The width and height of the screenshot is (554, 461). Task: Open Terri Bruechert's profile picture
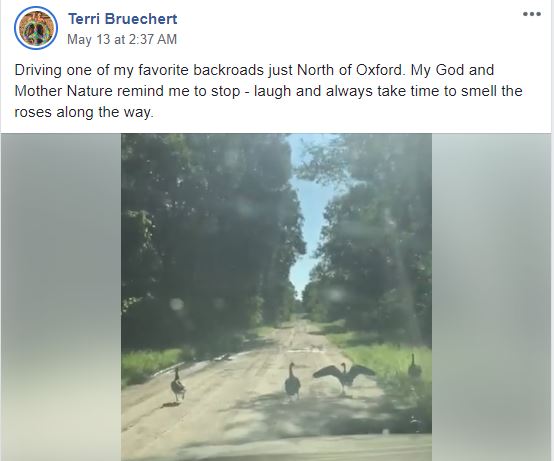coord(36,28)
